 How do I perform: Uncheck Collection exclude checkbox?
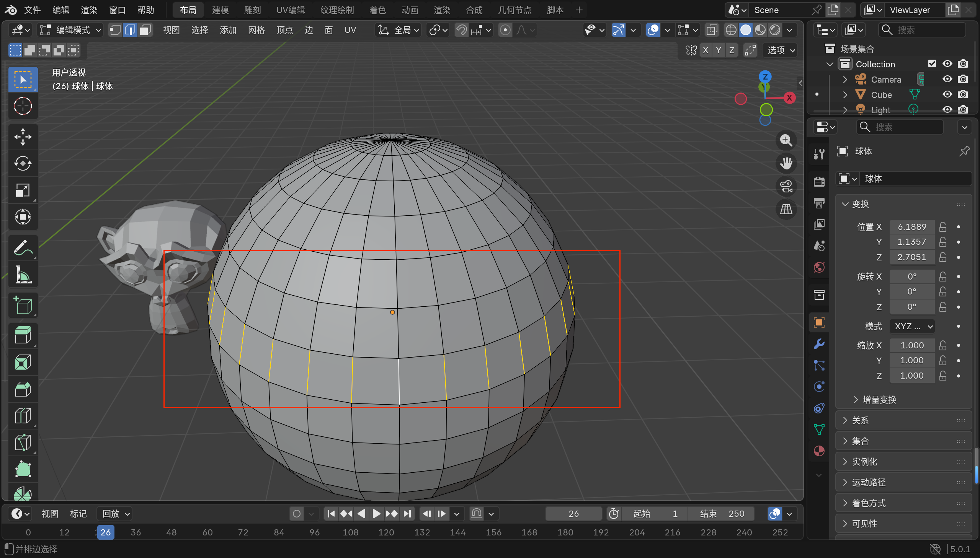(x=932, y=64)
